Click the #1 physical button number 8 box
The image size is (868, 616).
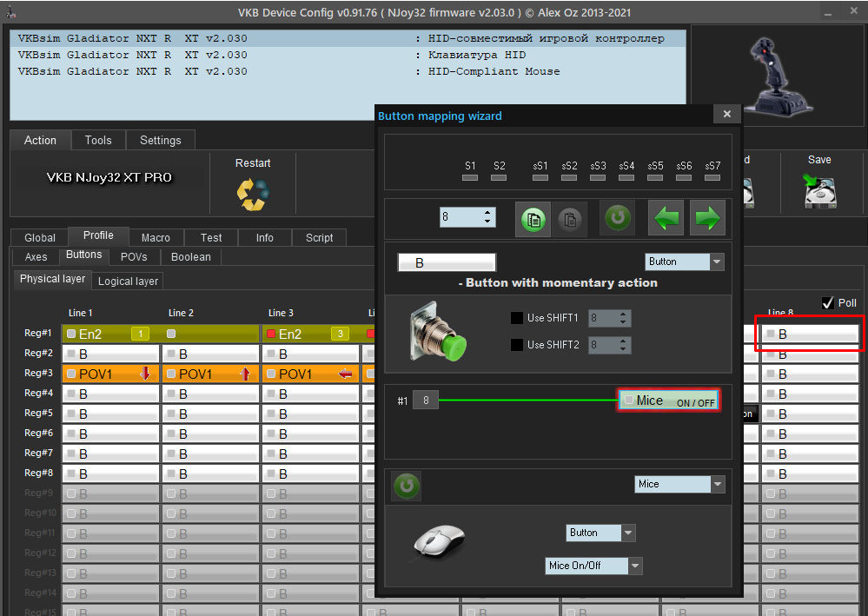(426, 400)
